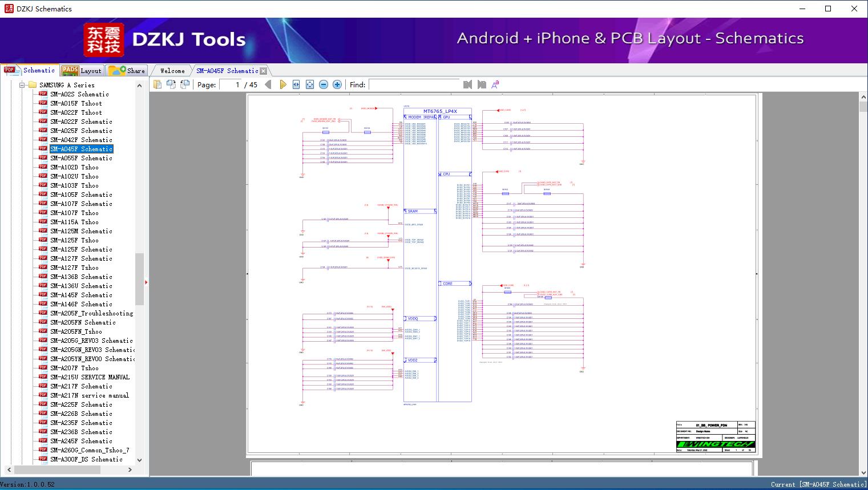Click the PDF icon beside SM-A115A Tshoo
The image size is (868, 490).
click(43, 222)
